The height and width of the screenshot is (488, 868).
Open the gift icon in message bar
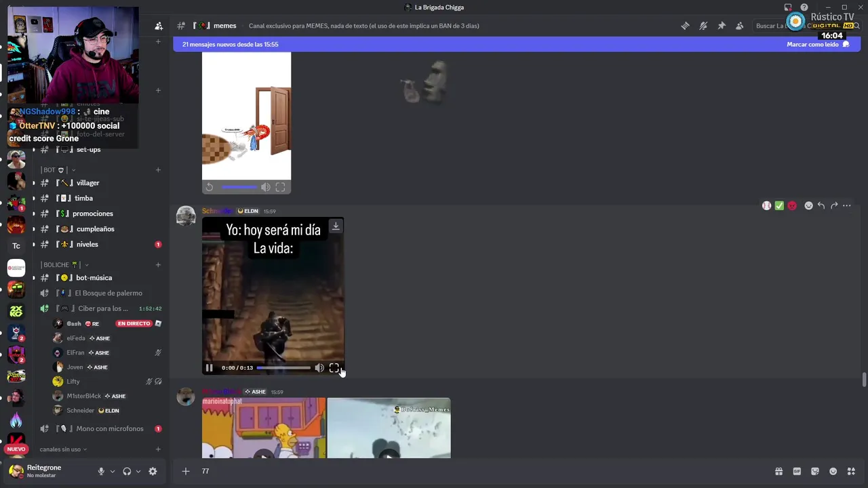click(778, 471)
